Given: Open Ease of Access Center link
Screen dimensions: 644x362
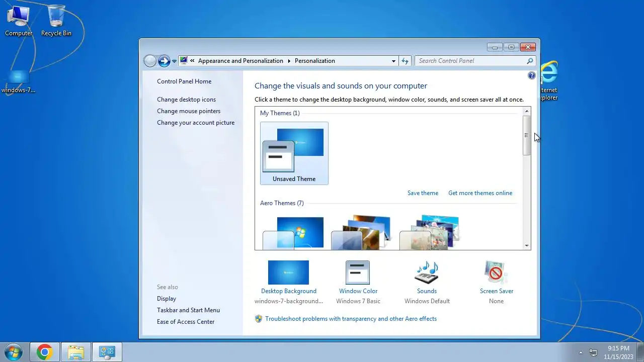Looking at the screenshot, I should (186, 322).
